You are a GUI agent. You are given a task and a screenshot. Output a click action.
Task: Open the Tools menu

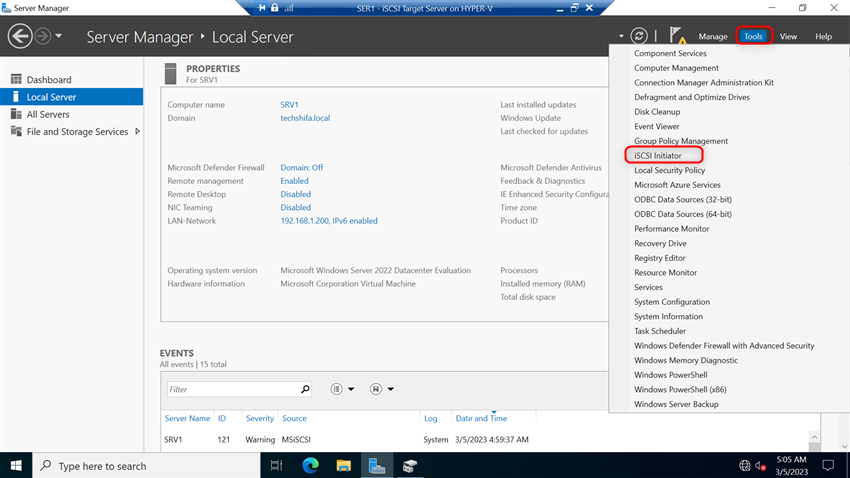point(753,36)
